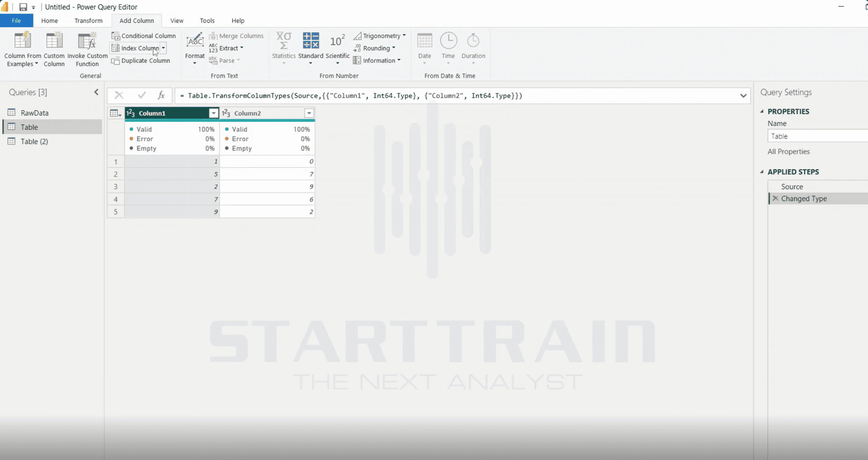Open the Extract dropdown
This screenshot has height=460, width=868.
click(x=227, y=48)
